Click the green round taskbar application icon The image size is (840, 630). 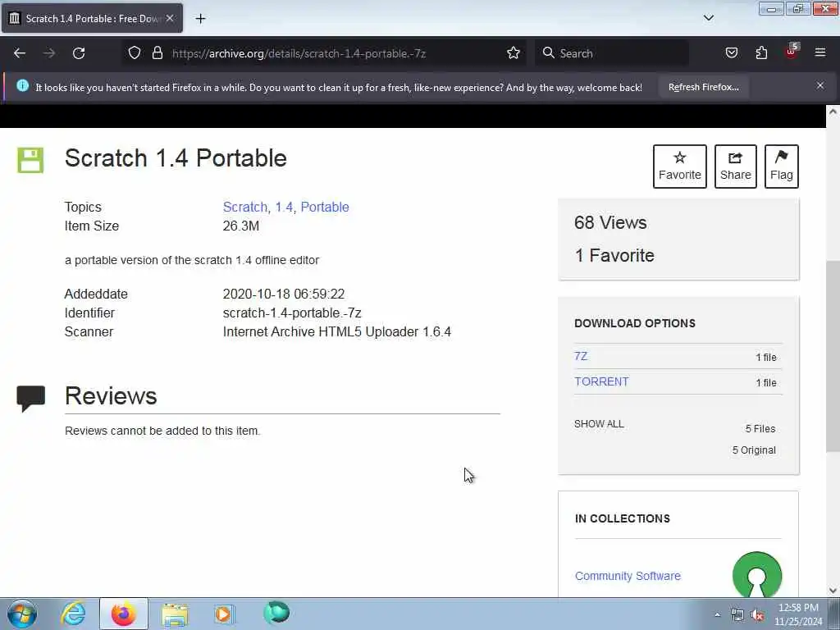(x=276, y=613)
